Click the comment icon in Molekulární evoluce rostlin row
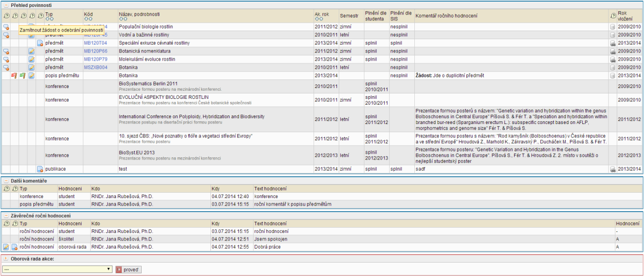This screenshot has height=276, width=644. (x=6, y=59)
